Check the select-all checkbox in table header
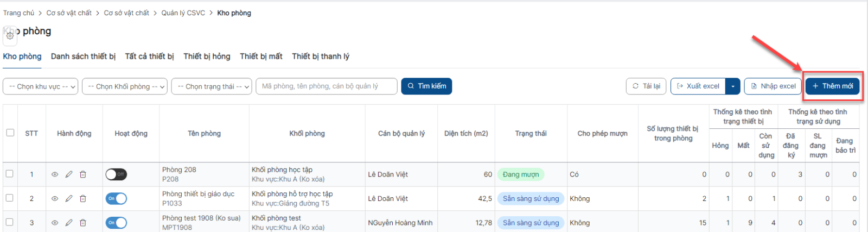 (10, 133)
